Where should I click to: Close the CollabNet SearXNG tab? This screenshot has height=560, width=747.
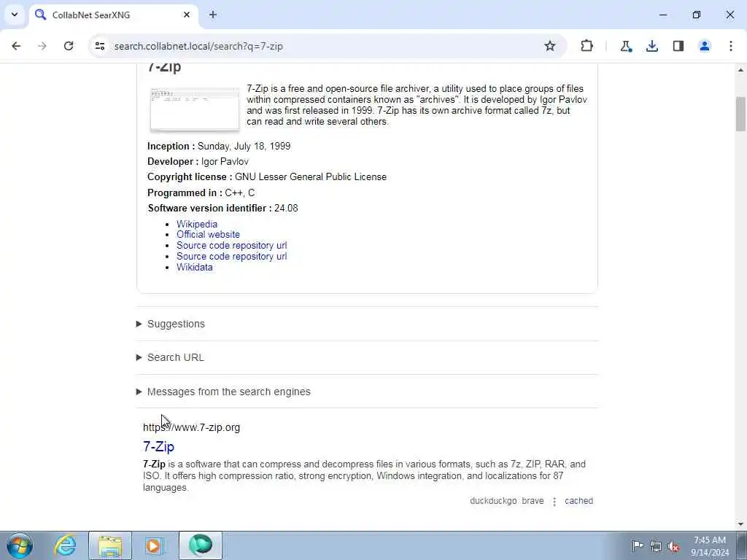click(x=187, y=15)
